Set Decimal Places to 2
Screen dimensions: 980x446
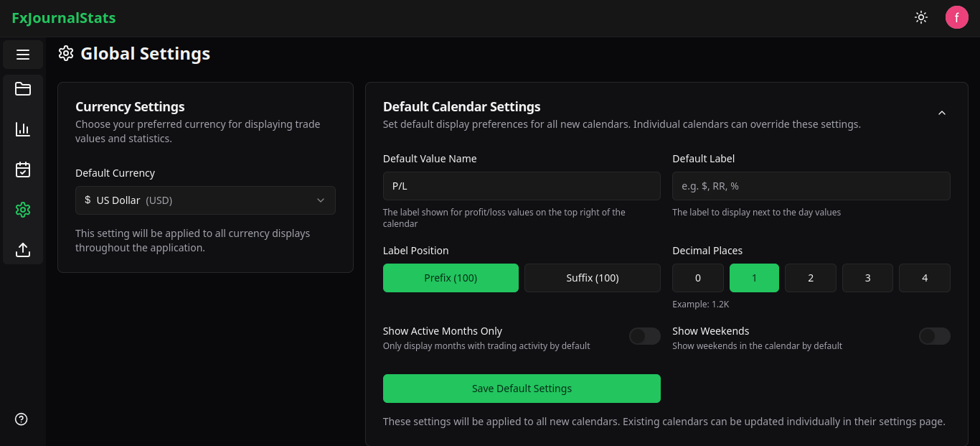tap(810, 277)
